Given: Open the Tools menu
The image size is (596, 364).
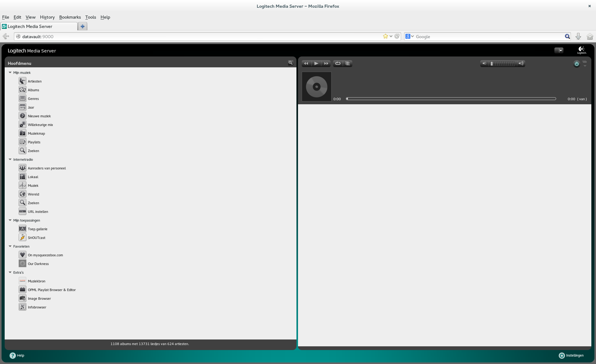Looking at the screenshot, I should tap(91, 17).
